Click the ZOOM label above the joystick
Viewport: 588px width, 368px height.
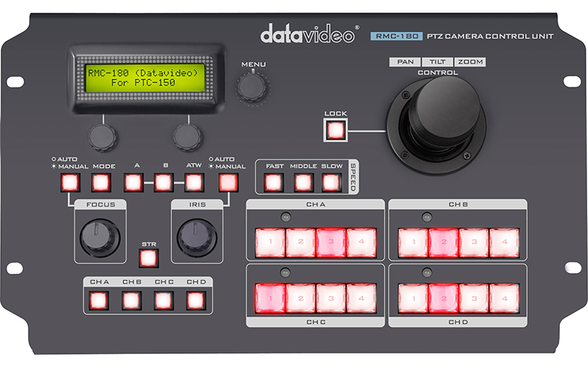470,62
